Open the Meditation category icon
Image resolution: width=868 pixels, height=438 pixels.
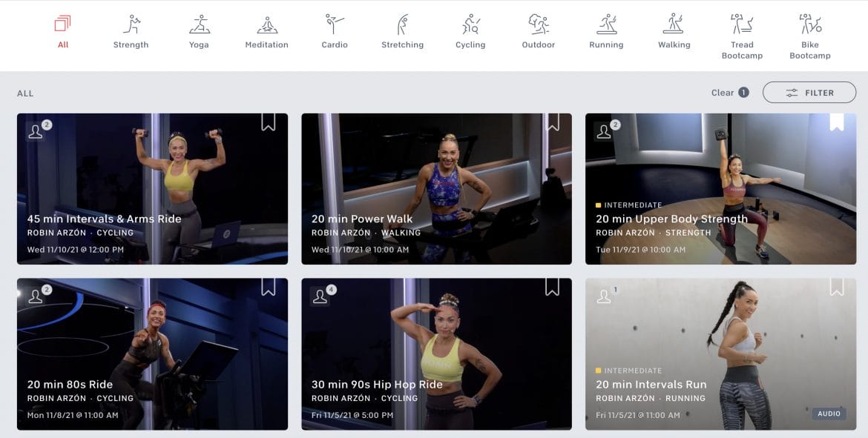pos(267,24)
